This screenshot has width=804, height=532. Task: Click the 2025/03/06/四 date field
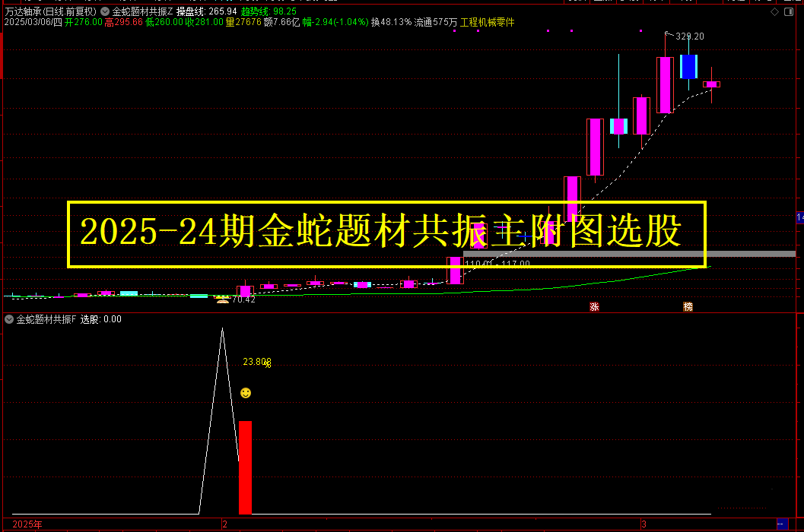click(34, 23)
